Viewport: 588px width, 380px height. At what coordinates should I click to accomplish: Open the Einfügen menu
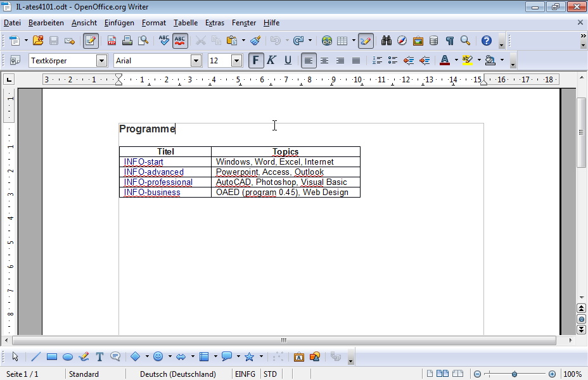pos(119,23)
